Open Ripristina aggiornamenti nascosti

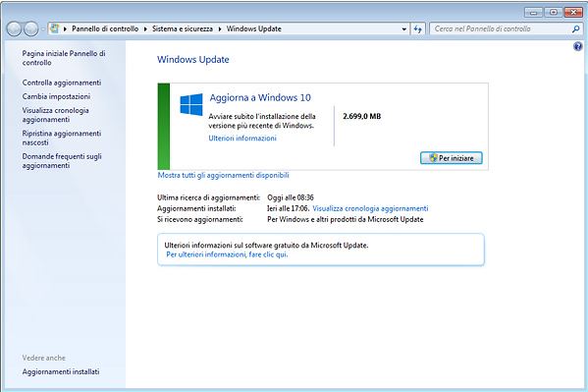point(62,138)
